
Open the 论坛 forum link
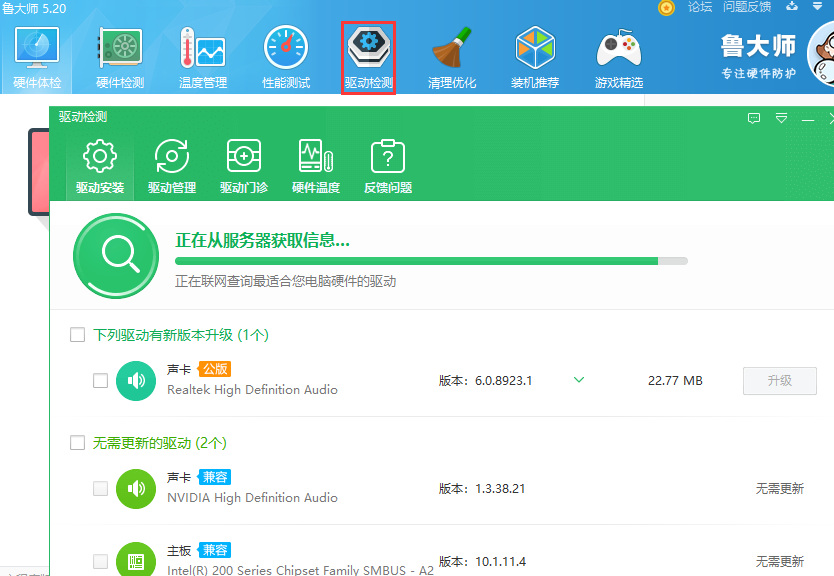point(699,8)
